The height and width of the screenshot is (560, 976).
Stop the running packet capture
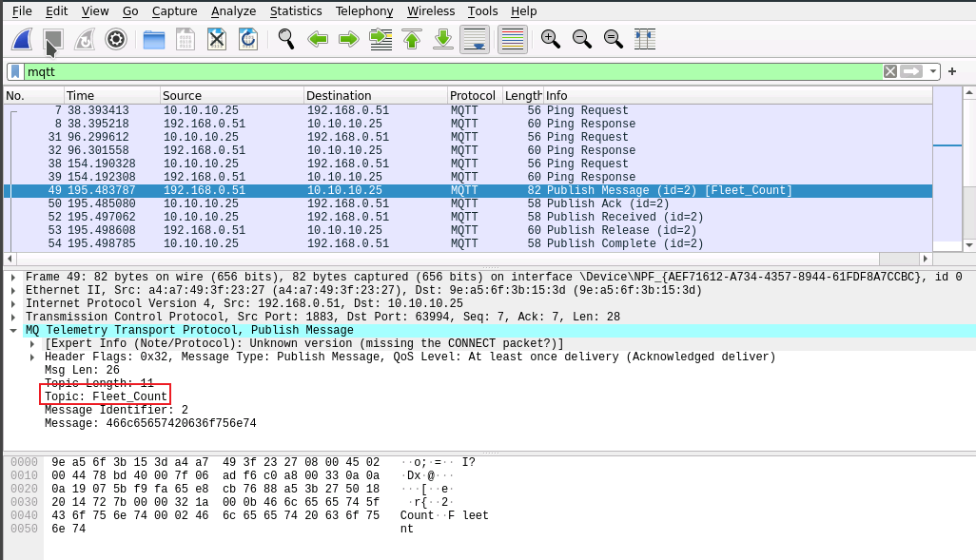click(x=53, y=39)
